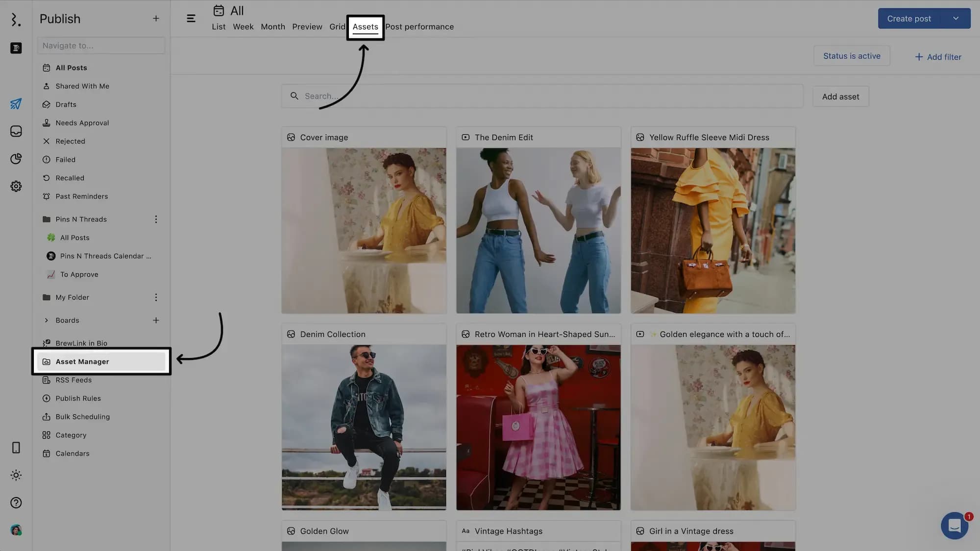980x551 pixels.
Task: Open the Publish paper-plane icon in left rail
Action: click(x=16, y=104)
